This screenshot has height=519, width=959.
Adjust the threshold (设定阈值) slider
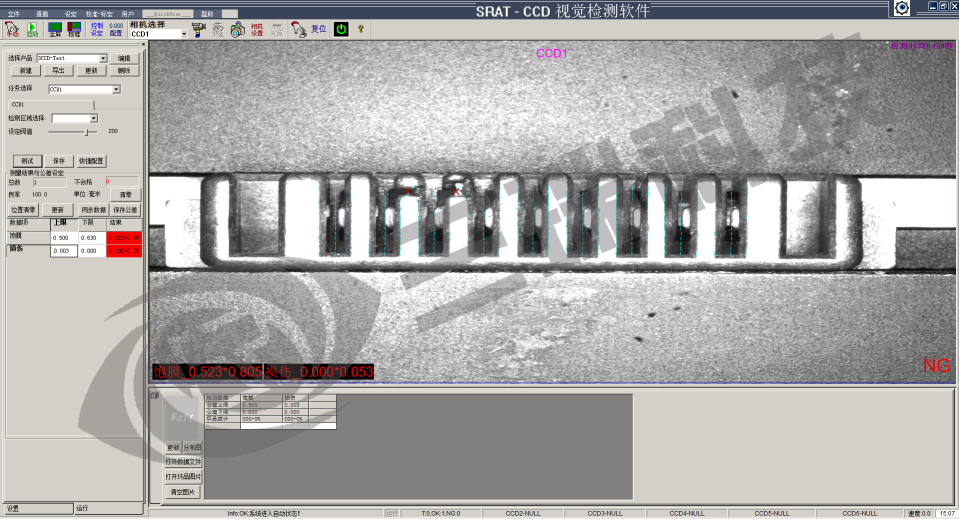click(87, 131)
